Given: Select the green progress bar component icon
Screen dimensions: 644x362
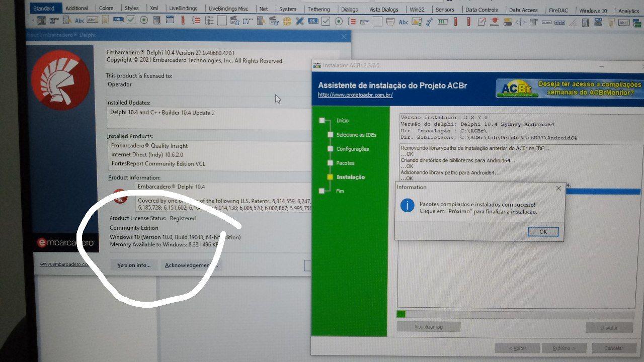Looking at the screenshot, I should pyautogui.click(x=442, y=22).
